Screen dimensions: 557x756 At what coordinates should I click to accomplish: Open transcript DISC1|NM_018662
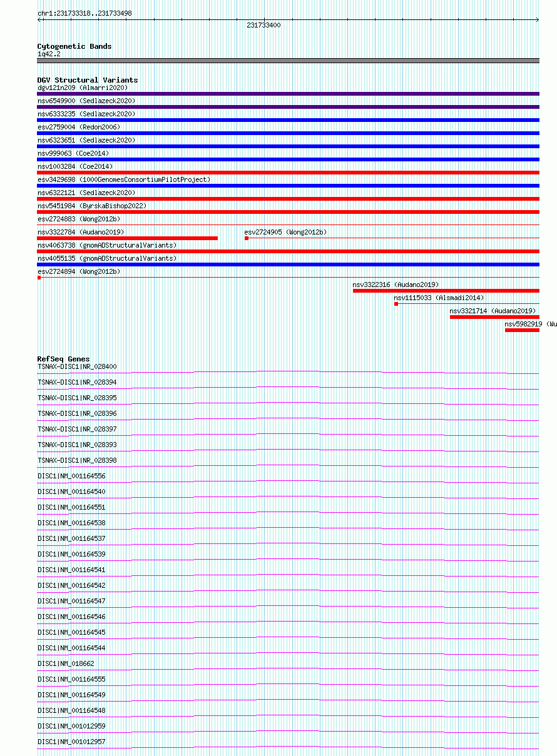(66, 663)
